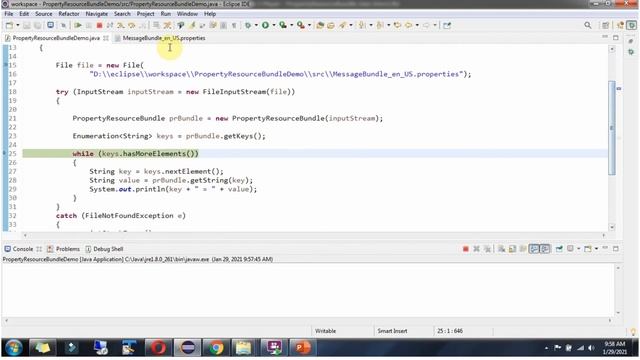This screenshot has width=640, height=360.
Task: Click the volume speaker tray icon
Action: [x=591, y=348]
